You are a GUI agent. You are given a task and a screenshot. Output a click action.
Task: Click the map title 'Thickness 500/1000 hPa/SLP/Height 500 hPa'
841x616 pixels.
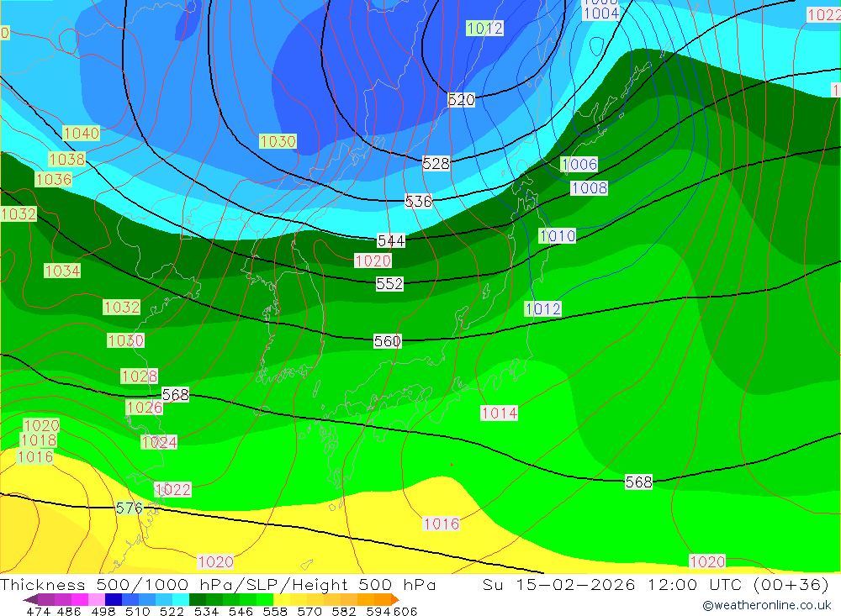[x=218, y=584]
